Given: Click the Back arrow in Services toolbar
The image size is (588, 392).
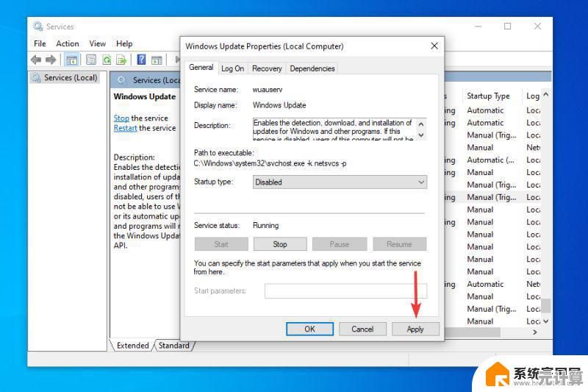Looking at the screenshot, I should 36,60.
